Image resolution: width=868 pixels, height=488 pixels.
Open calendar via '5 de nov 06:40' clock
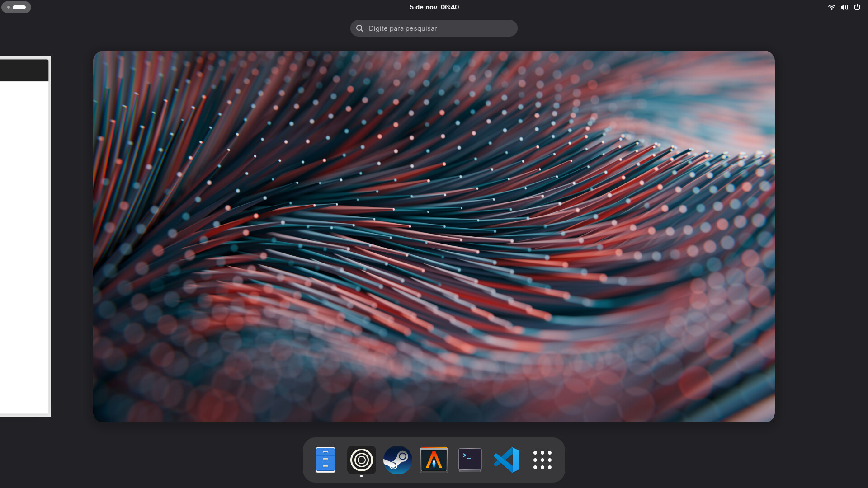(x=434, y=7)
